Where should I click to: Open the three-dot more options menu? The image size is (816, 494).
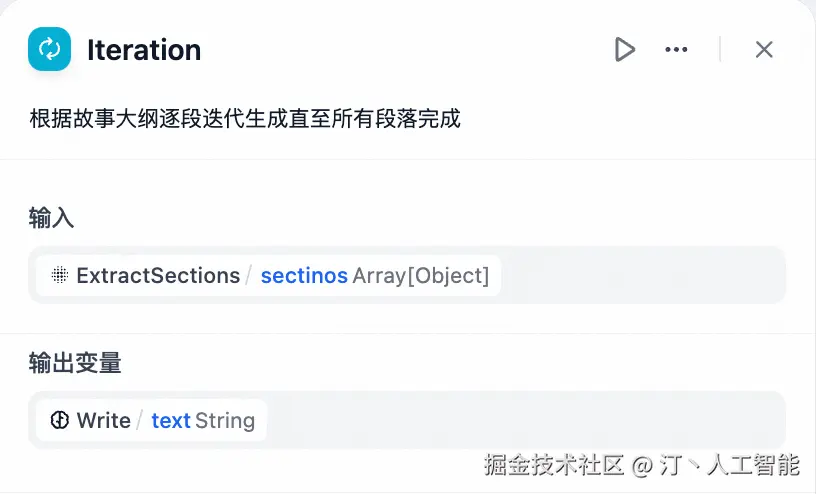[x=676, y=49]
